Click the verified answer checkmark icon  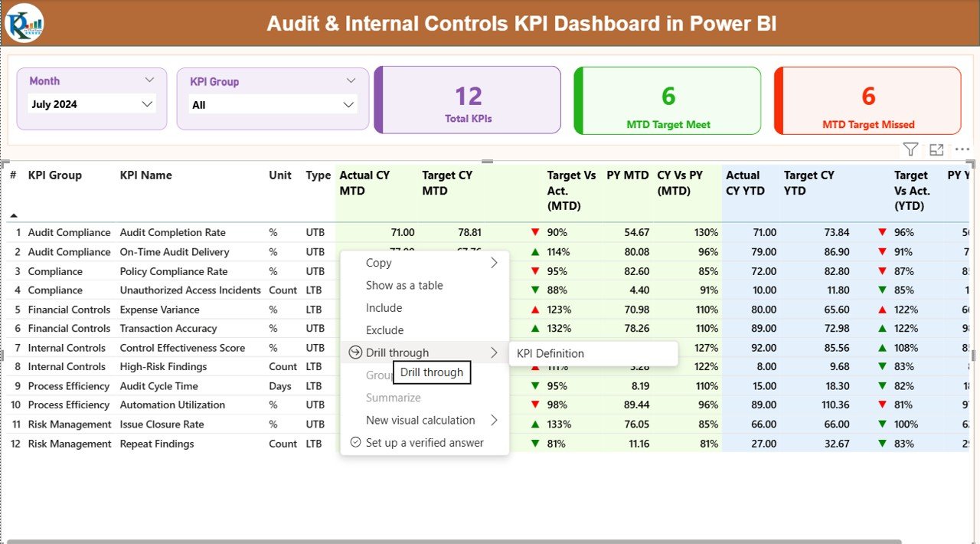tap(354, 443)
